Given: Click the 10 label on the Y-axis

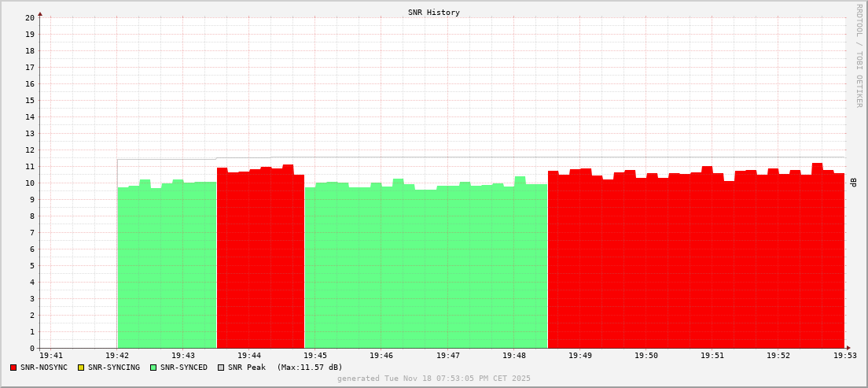Looking at the screenshot, I should click(x=30, y=183).
